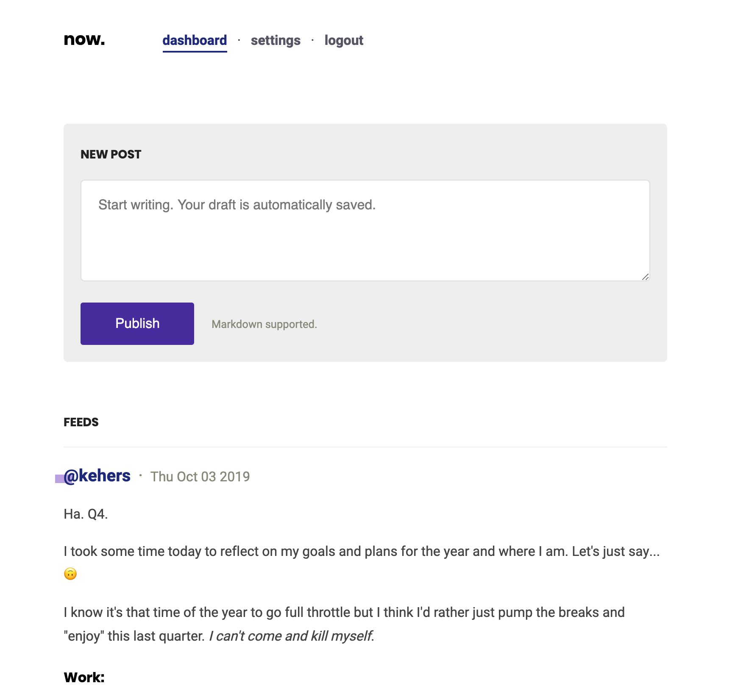Select the NEW POST heading
This screenshot has width=735, height=700.
(111, 155)
